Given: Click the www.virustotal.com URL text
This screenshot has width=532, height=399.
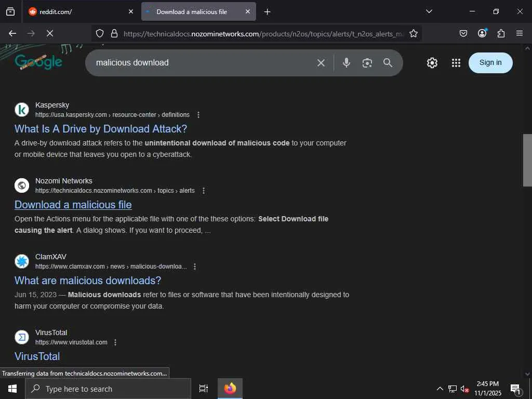Looking at the screenshot, I should (71, 342).
